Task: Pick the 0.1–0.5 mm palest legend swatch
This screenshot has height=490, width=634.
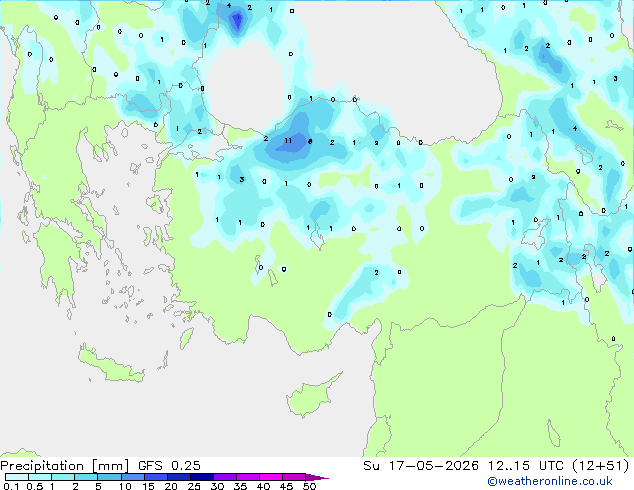Action: (x=17, y=477)
